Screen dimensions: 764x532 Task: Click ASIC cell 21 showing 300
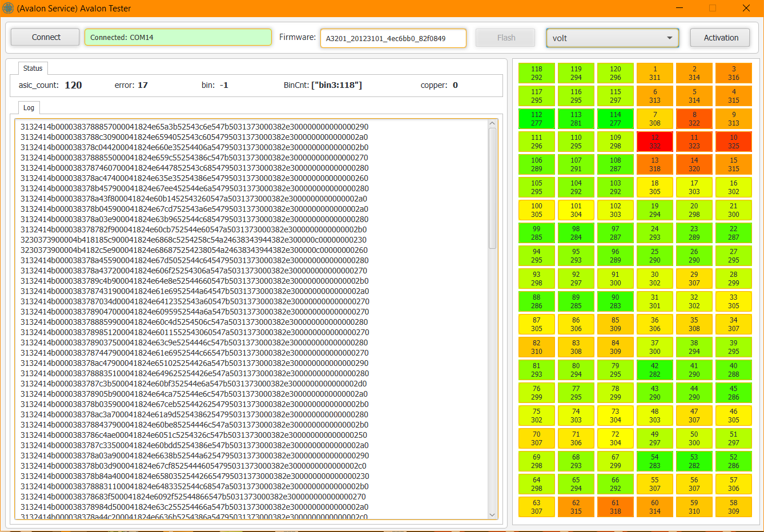pos(734,210)
